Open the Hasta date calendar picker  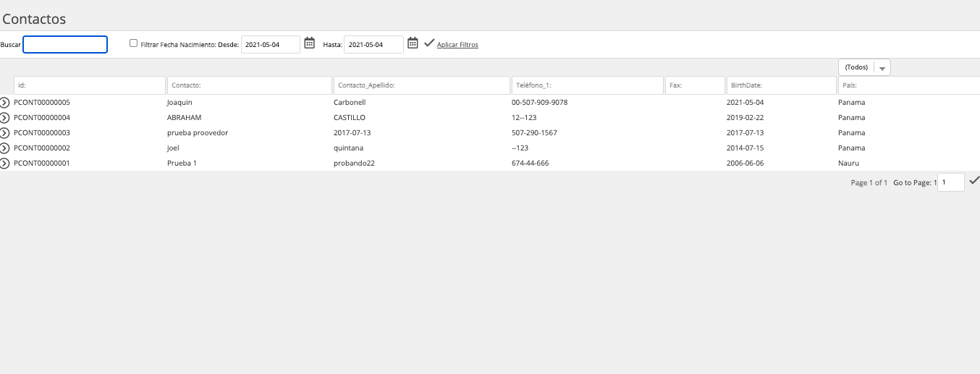click(x=413, y=43)
